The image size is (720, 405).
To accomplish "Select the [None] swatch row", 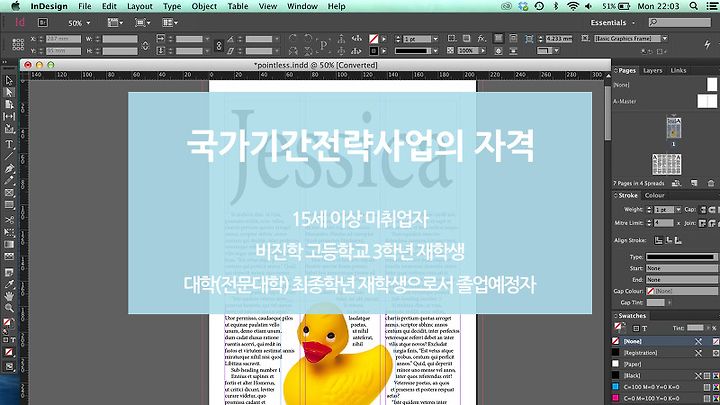I will pos(666,341).
